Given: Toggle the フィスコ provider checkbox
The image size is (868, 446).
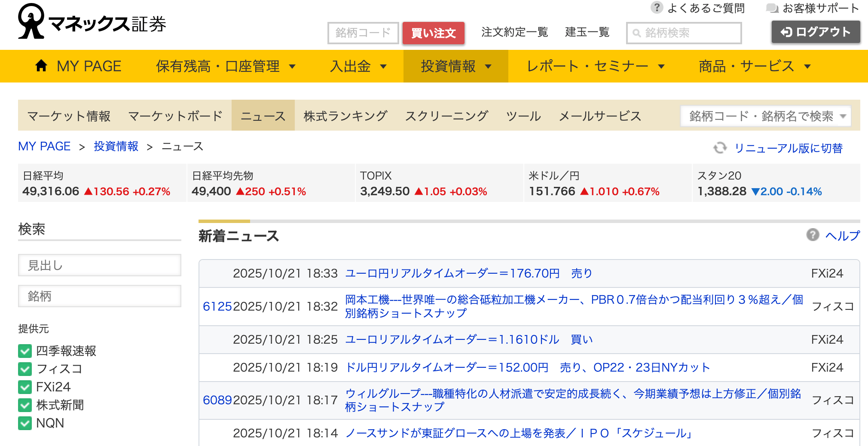Looking at the screenshot, I should pos(25,369).
